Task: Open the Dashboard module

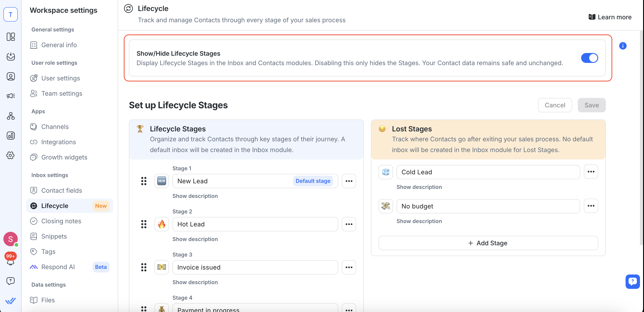Action: tap(11, 37)
